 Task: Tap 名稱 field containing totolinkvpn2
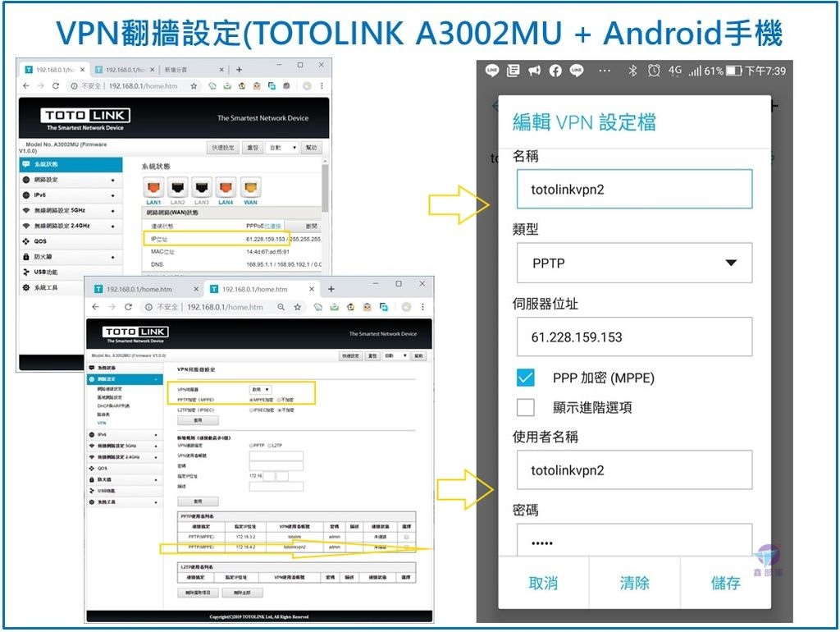pyautogui.click(x=634, y=190)
